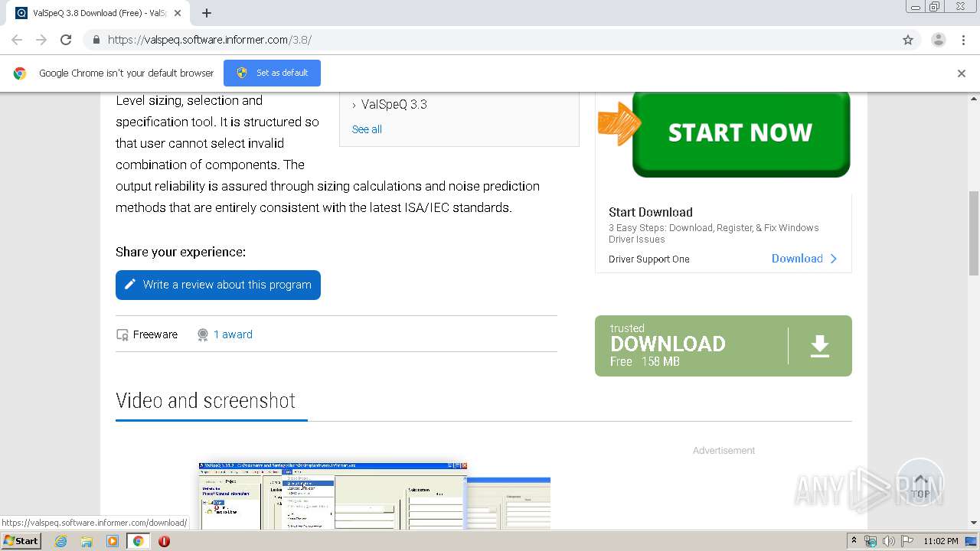Open the second partially hidden screenshot thumbnail

[x=509, y=504]
